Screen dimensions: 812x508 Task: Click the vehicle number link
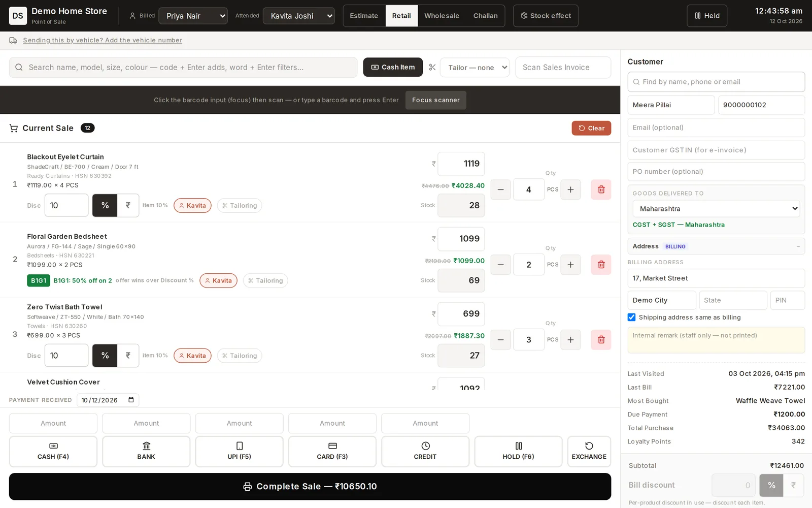(x=103, y=40)
